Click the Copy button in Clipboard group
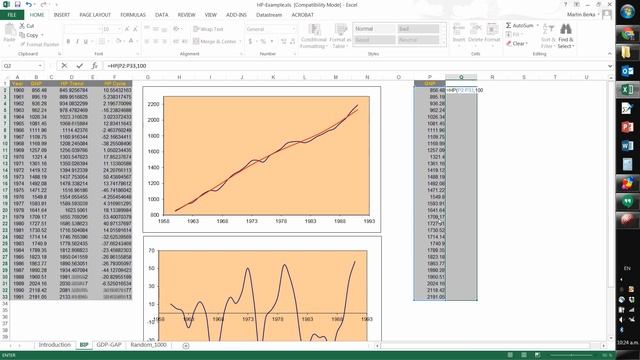The image size is (640, 360). [x=29, y=35]
